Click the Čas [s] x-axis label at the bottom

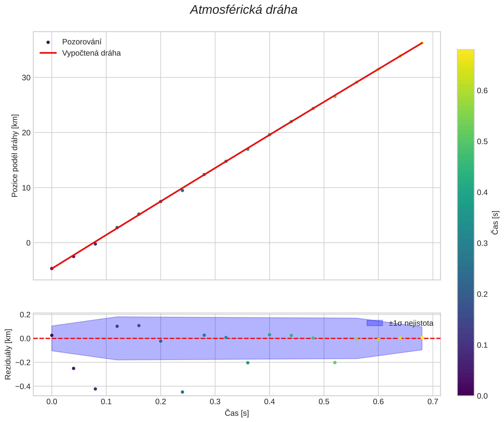237,413
